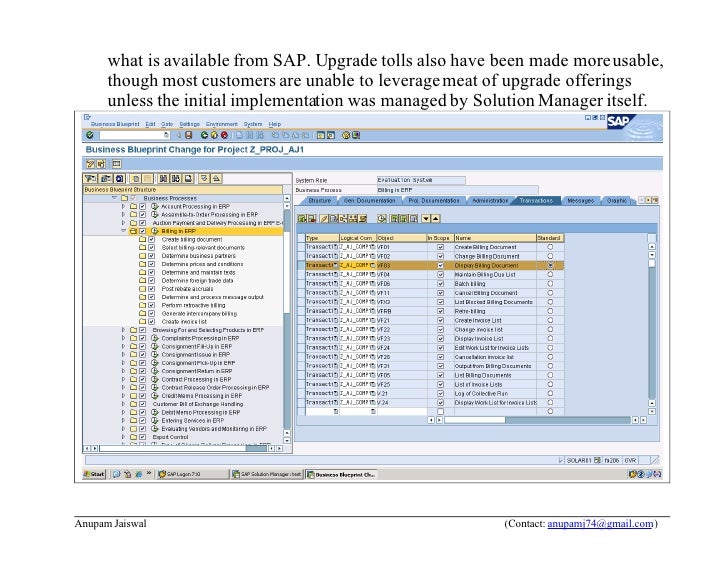Select the Determine foreign trade data node

[197, 280]
